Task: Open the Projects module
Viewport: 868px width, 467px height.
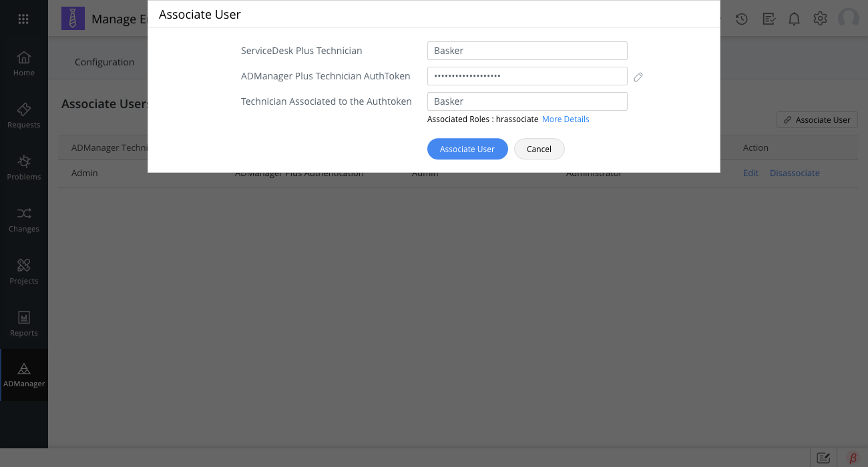Action: pos(23,271)
